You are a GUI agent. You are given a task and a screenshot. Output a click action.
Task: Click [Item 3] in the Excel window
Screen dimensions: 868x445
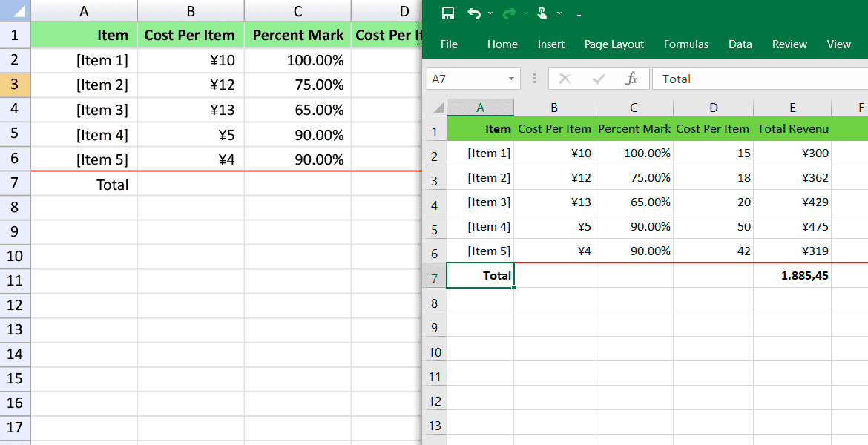(x=480, y=202)
